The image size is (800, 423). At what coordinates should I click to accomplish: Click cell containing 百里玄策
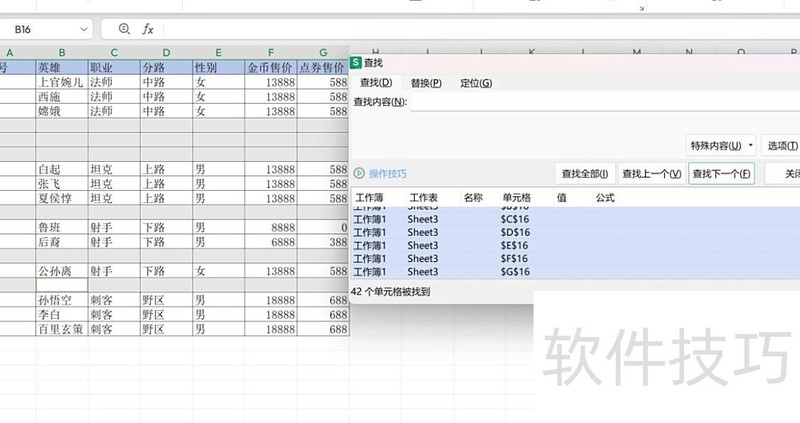coord(62,329)
